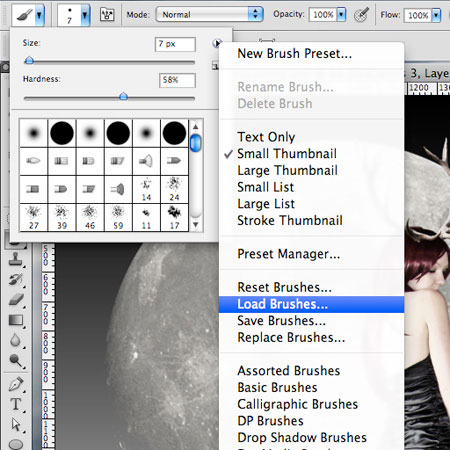
Task: Choose Small List view option
Action: [311, 187]
